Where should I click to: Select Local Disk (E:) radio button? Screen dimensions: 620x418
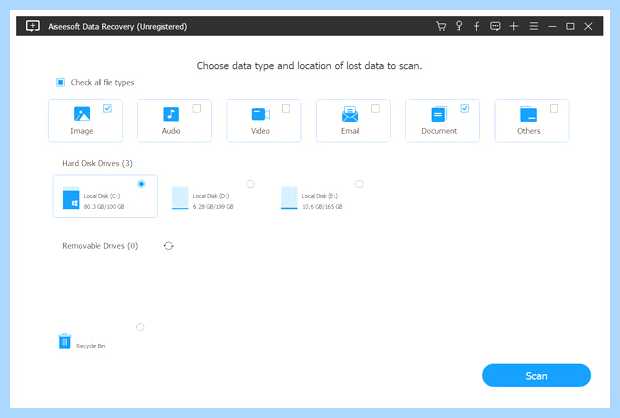pyautogui.click(x=359, y=184)
